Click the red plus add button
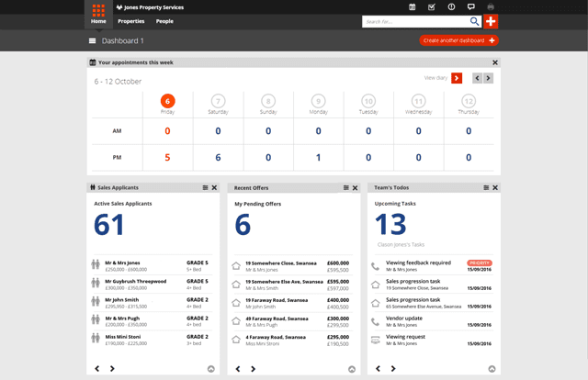This screenshot has width=588, height=380. [x=491, y=21]
